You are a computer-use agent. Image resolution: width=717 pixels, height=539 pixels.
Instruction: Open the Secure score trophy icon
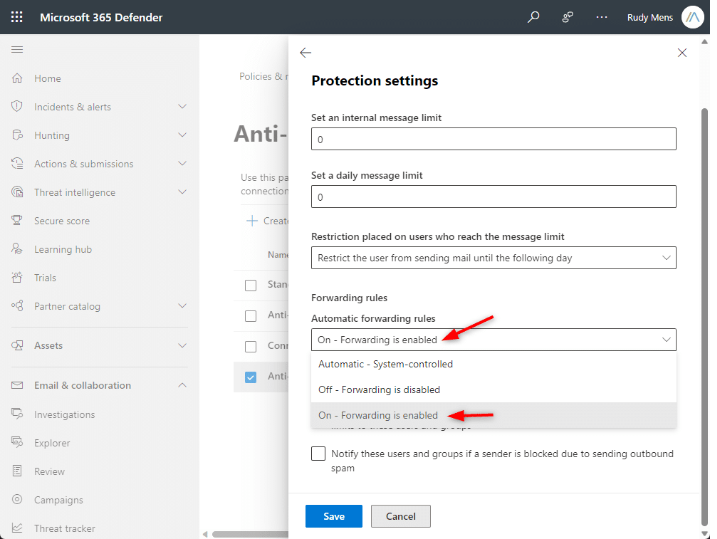tap(17, 220)
